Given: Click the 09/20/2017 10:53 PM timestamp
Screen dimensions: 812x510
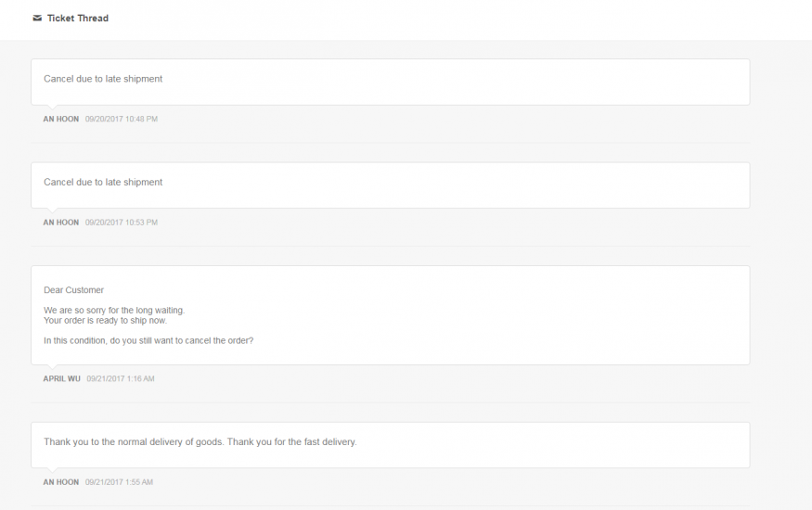Looking at the screenshot, I should click(122, 223).
